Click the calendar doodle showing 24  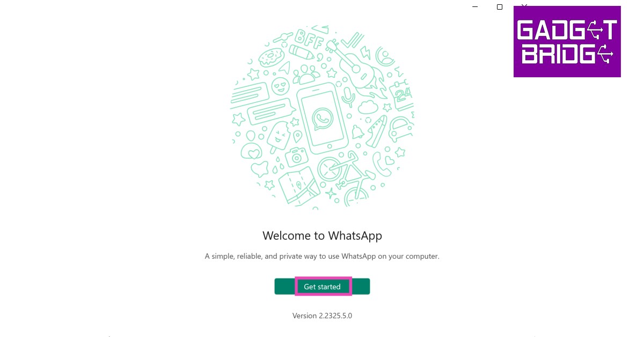point(402,95)
